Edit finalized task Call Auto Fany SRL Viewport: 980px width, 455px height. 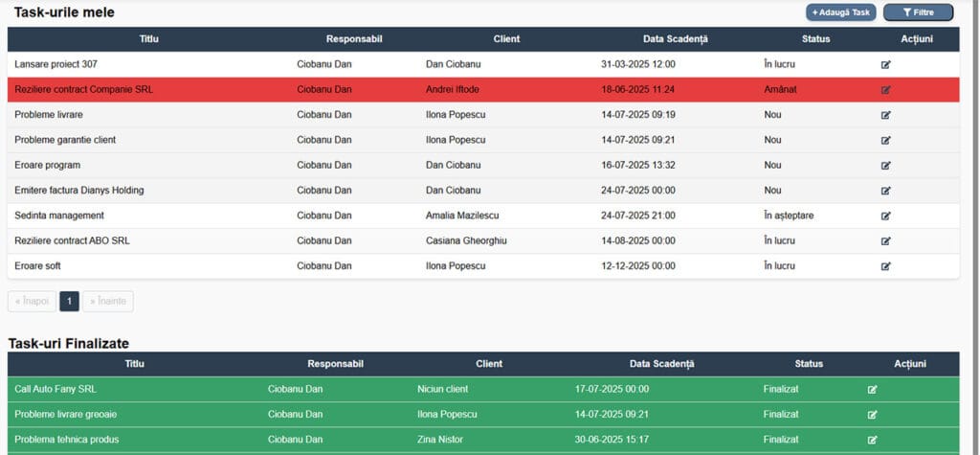click(873, 389)
